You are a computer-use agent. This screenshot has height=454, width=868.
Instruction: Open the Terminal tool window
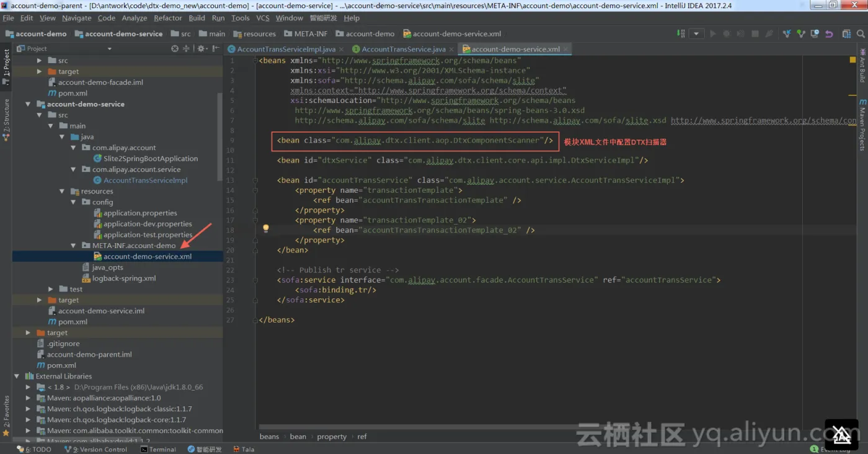158,449
